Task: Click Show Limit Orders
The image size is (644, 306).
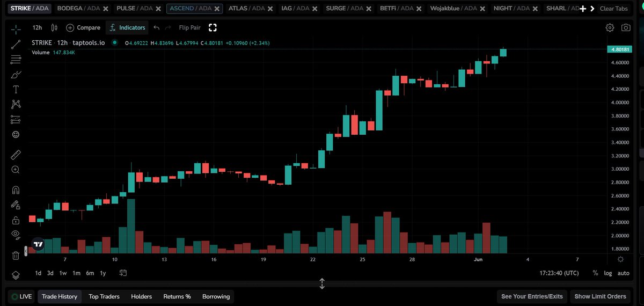Action: [x=600, y=296]
